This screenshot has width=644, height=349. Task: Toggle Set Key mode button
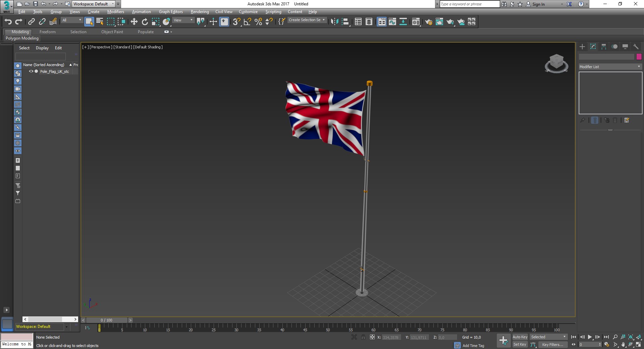[x=520, y=344]
